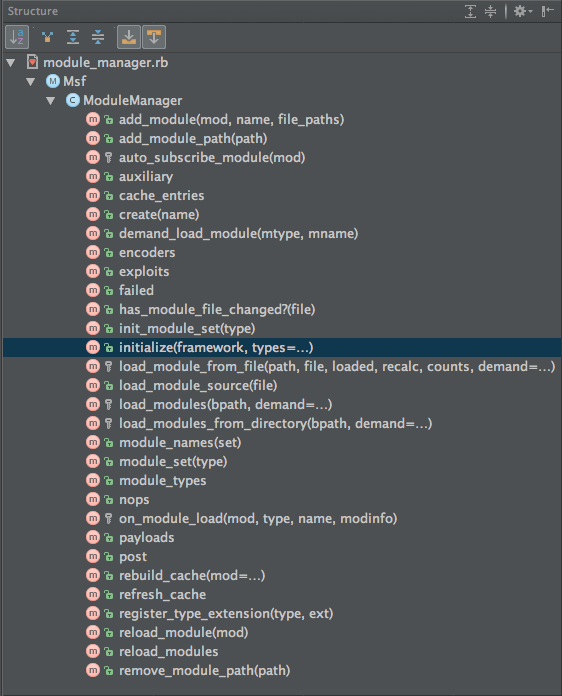Collapse the module_manager.rb file node

11,63
